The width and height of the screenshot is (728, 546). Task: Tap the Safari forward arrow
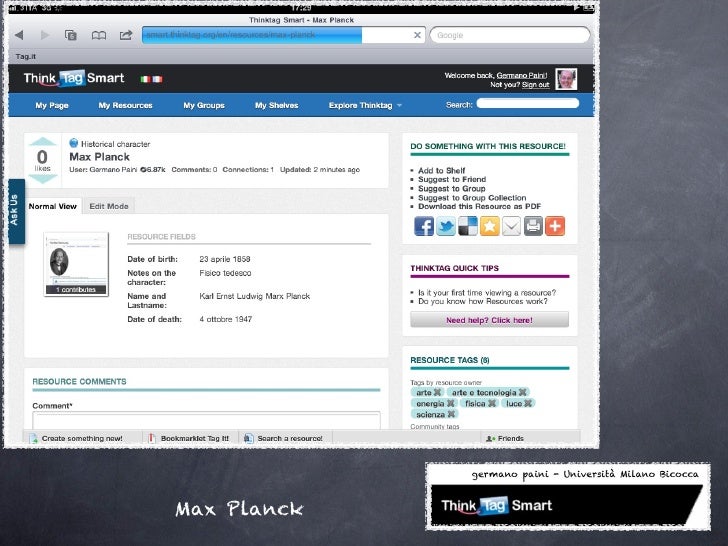(45, 35)
